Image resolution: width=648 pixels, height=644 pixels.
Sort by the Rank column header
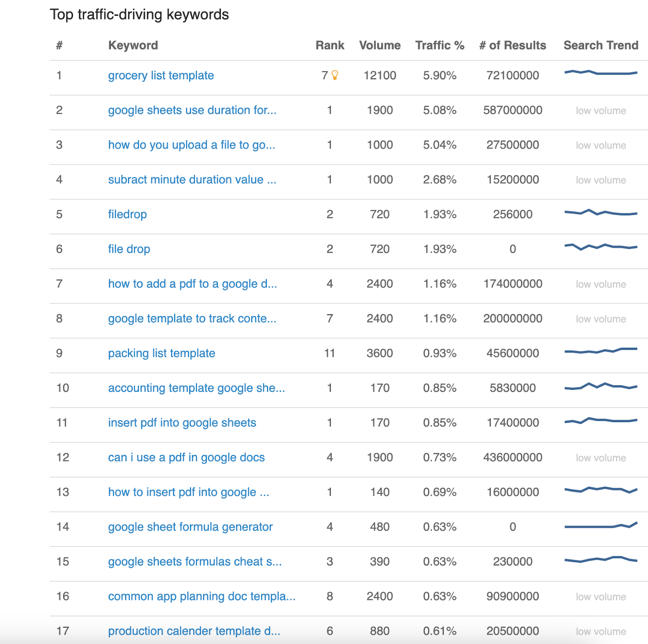pos(330,45)
